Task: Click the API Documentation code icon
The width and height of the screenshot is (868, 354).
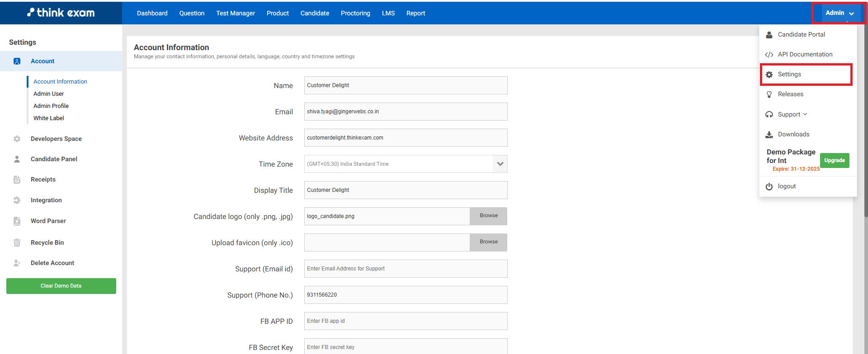Action: click(x=769, y=55)
